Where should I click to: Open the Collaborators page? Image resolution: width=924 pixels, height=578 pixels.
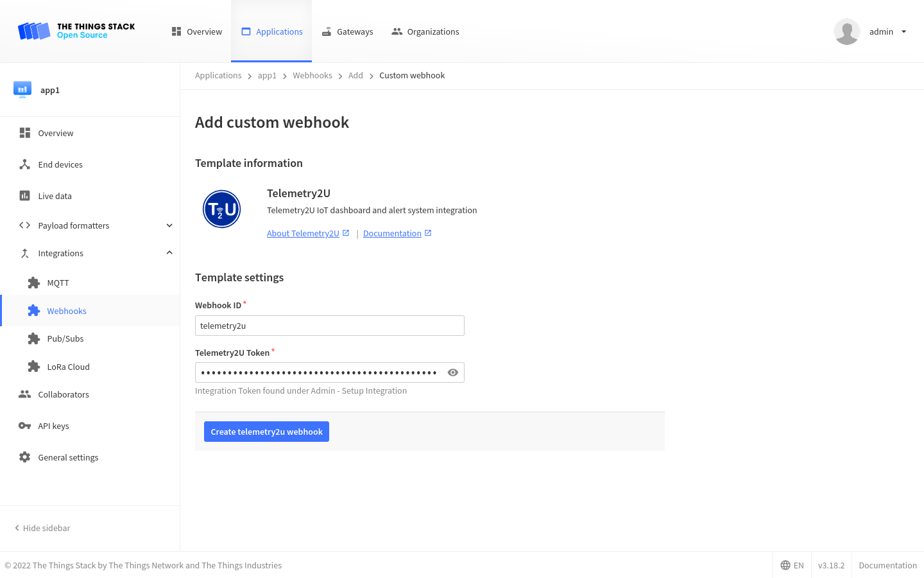(x=63, y=394)
